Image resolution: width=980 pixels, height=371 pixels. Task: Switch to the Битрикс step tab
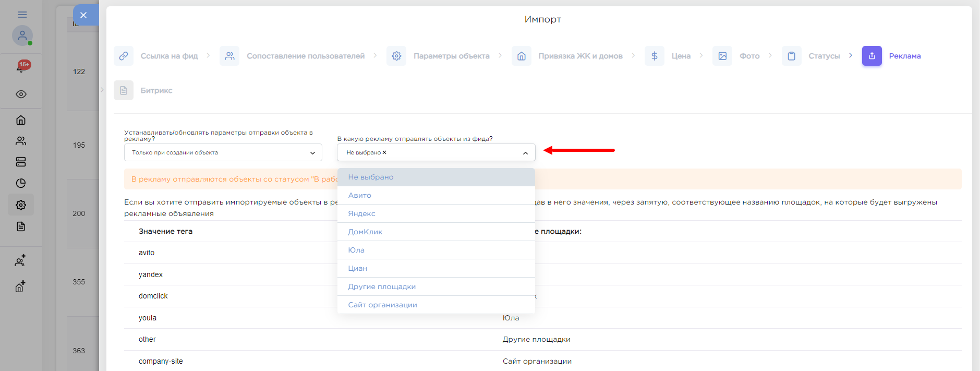156,90
